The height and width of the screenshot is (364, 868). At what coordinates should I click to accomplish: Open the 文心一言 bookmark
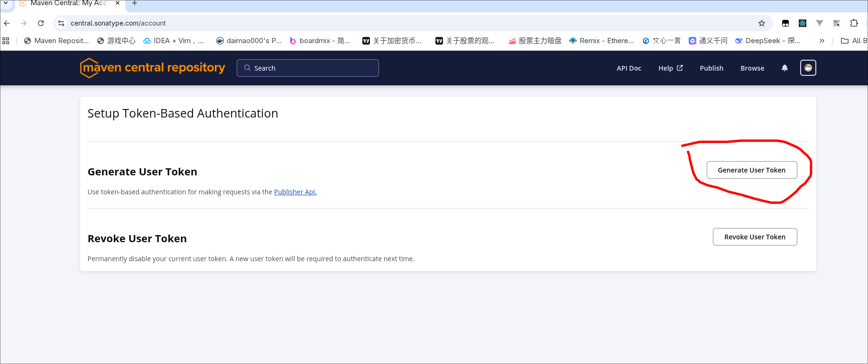point(662,41)
